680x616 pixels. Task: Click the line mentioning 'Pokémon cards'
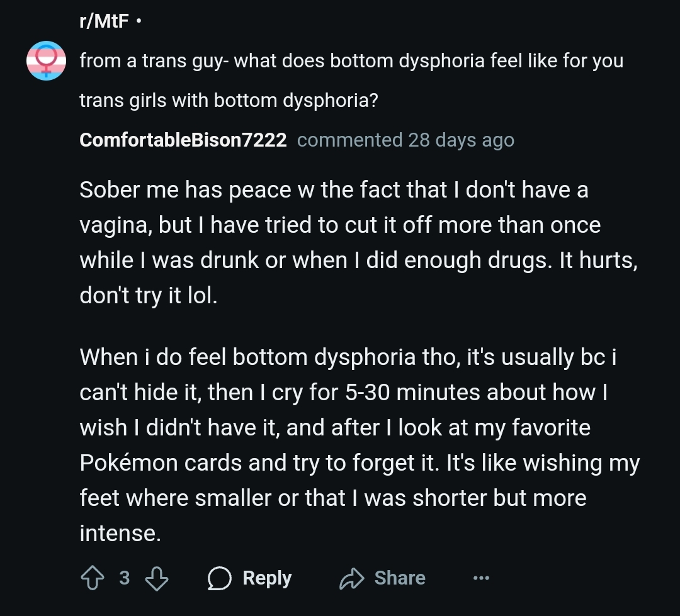[x=360, y=463]
